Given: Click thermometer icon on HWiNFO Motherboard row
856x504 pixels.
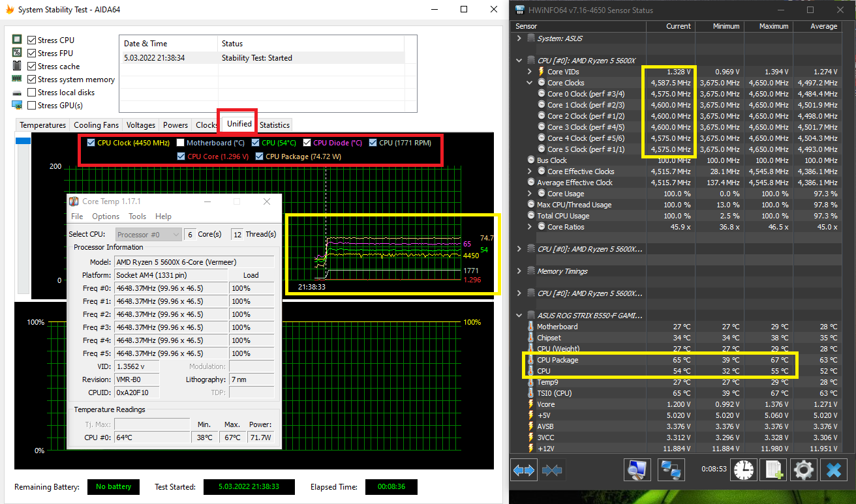Looking at the screenshot, I should click(530, 327).
